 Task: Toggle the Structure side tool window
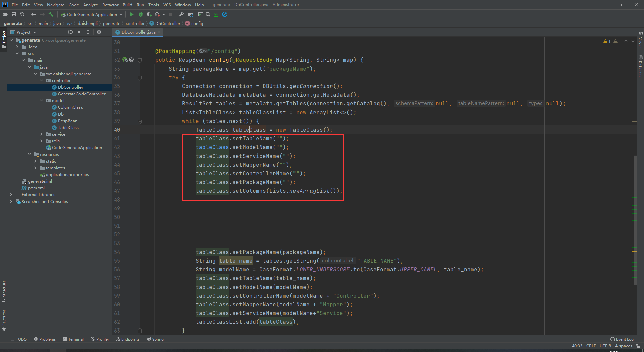(4, 291)
